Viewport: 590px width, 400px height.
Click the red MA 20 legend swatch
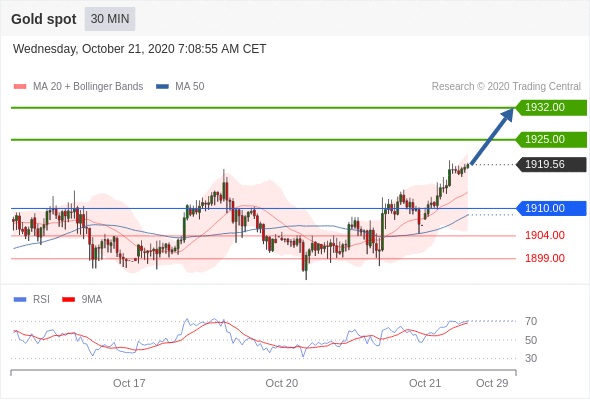coord(20,87)
